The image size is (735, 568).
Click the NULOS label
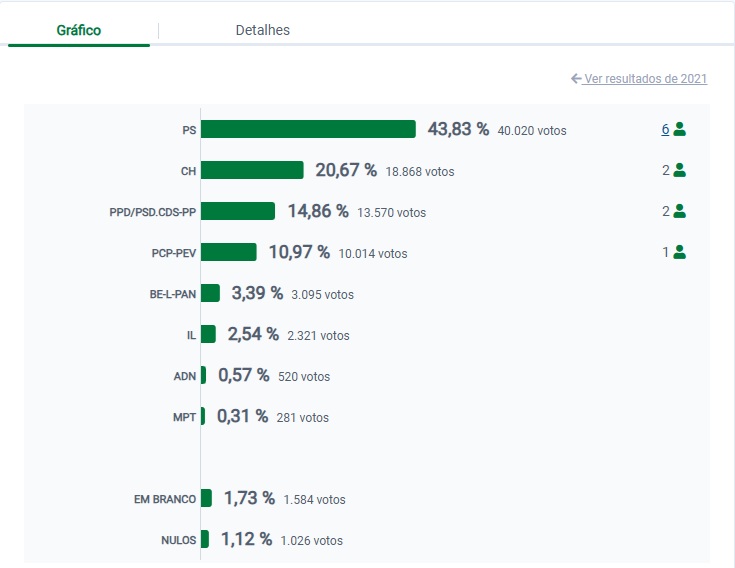pyautogui.click(x=178, y=540)
